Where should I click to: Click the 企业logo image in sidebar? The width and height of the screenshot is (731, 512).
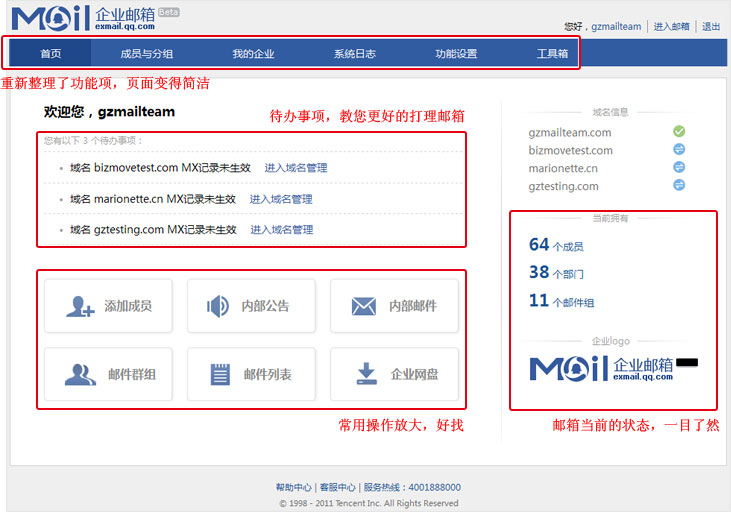601,369
